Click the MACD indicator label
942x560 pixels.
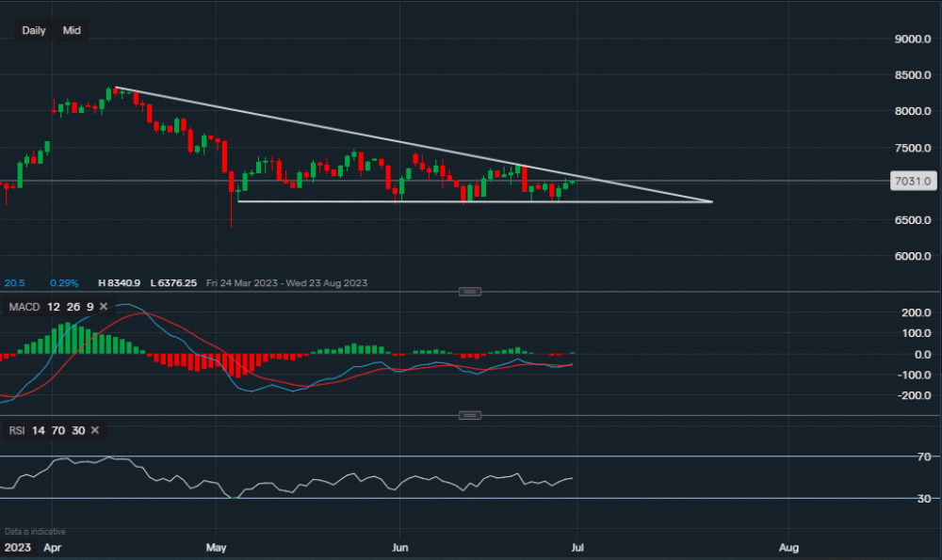[x=23, y=307]
